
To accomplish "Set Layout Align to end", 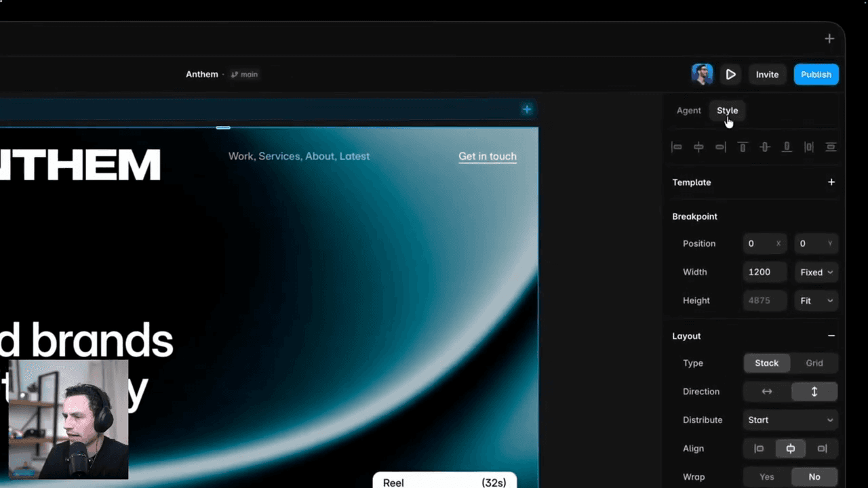I will tap(822, 449).
